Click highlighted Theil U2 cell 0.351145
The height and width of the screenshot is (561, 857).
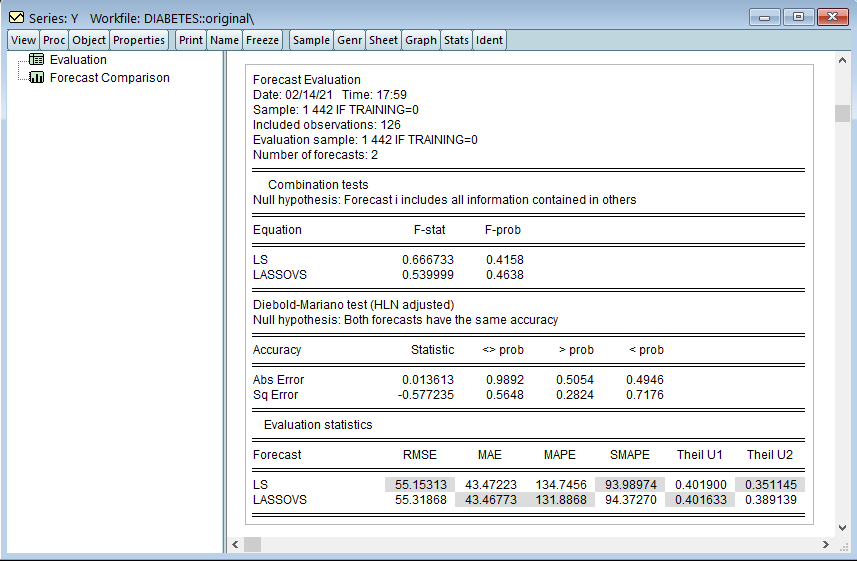[x=770, y=484]
